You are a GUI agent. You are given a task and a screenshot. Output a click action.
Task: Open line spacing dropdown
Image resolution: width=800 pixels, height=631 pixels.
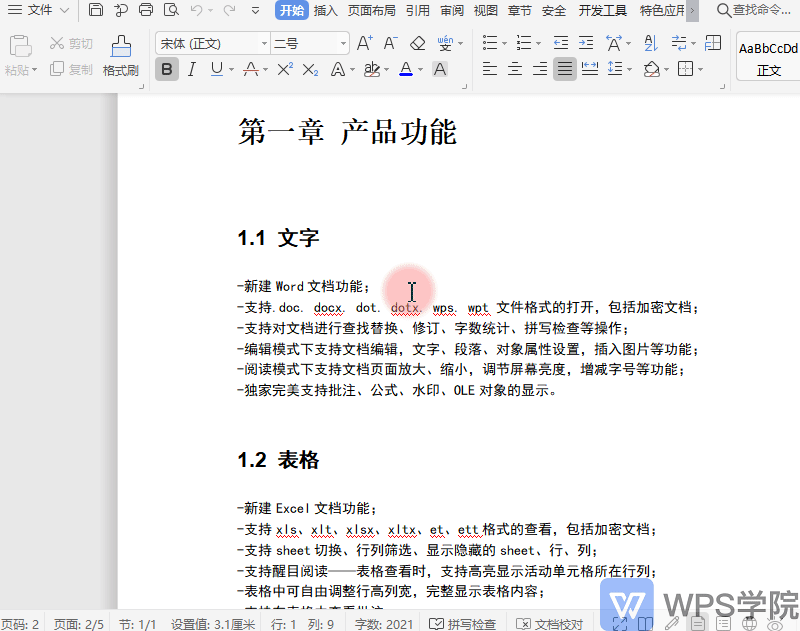pyautogui.click(x=630, y=69)
